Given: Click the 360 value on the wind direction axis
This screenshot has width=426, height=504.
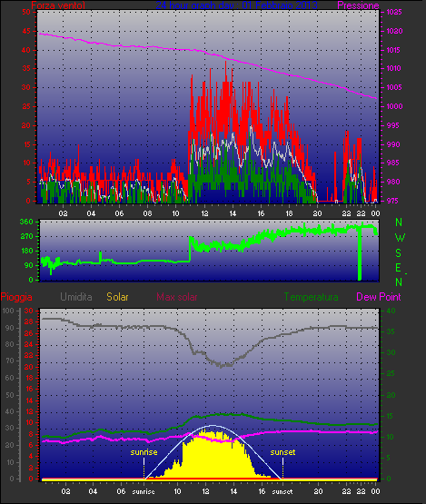Looking at the screenshot, I should pyautogui.click(x=26, y=222).
